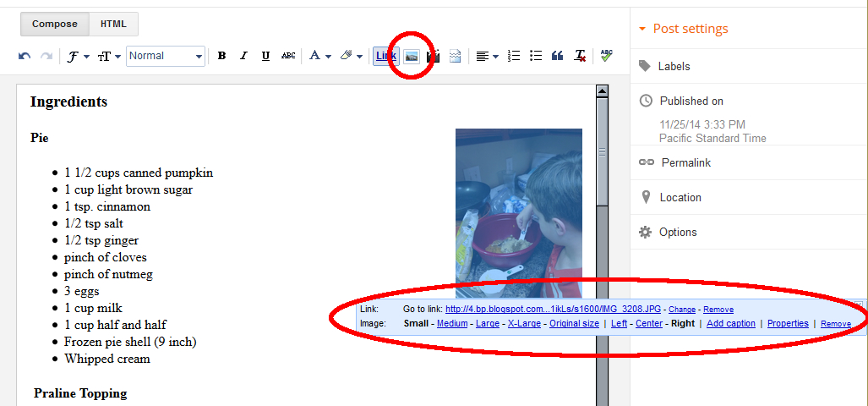The width and height of the screenshot is (868, 406).
Task: Switch to the HTML tab
Action: [x=113, y=25]
